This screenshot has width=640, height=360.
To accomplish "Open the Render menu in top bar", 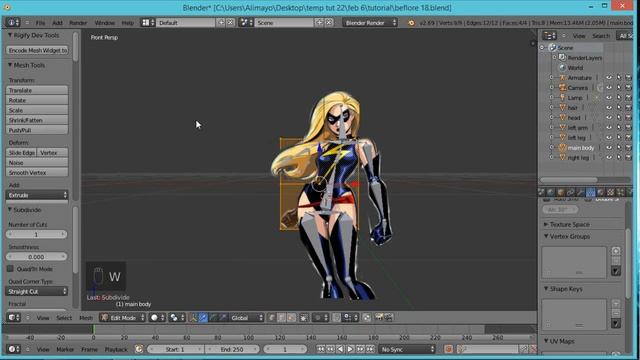I will (x=78, y=23).
